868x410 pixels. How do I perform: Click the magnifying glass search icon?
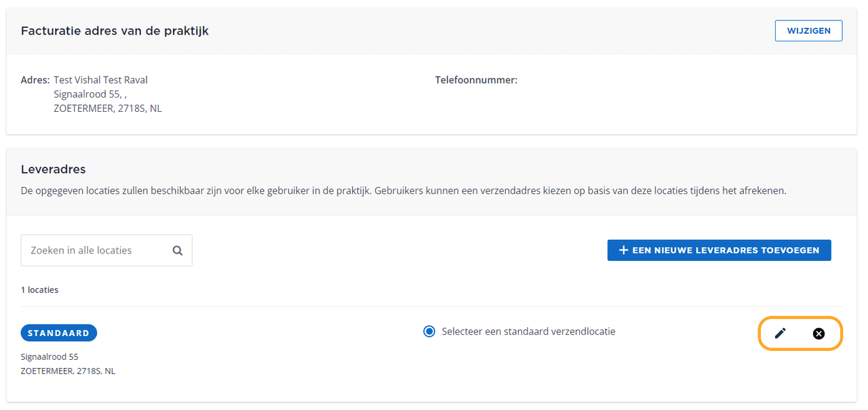[x=178, y=250]
